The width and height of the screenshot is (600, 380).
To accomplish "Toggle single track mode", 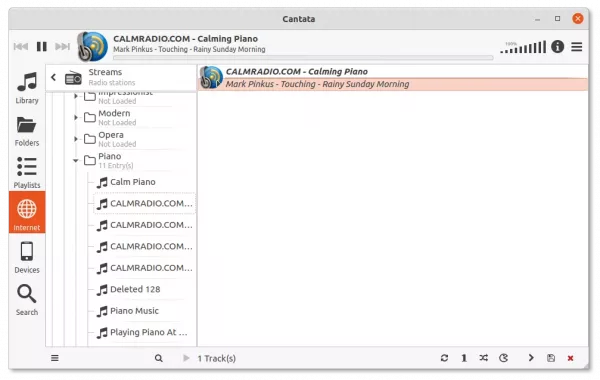I will point(464,358).
